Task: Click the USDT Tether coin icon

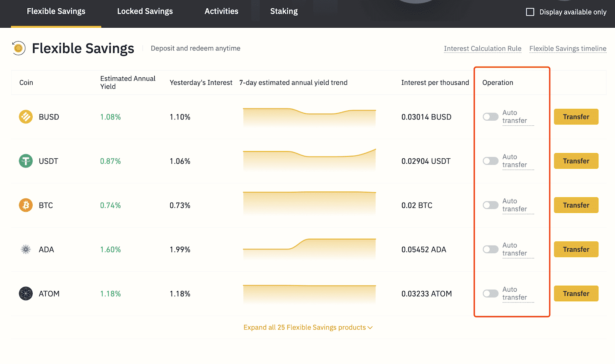Action: 26,161
